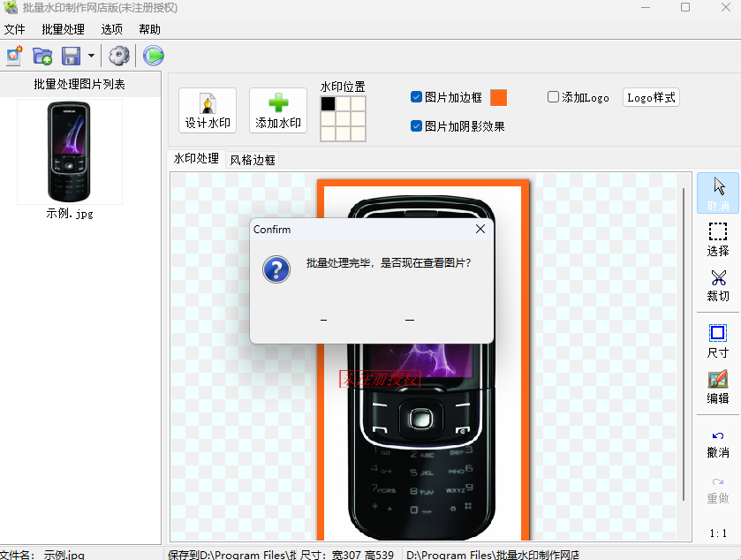Select top-left watermark position cell
This screenshot has height=560, width=741.
click(x=328, y=103)
